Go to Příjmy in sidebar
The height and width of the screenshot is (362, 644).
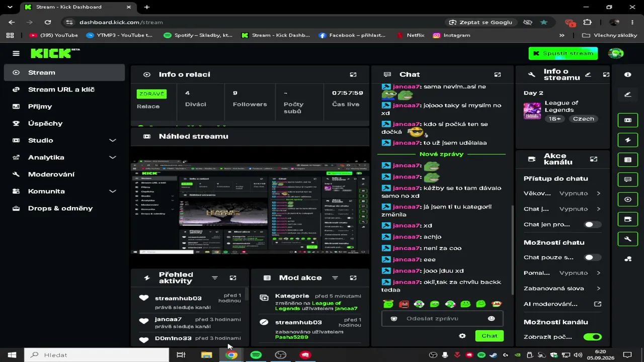(64, 107)
